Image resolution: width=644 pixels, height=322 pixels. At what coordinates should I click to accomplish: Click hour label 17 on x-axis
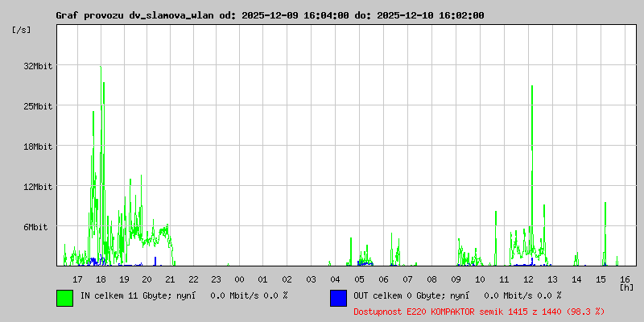[77, 279]
